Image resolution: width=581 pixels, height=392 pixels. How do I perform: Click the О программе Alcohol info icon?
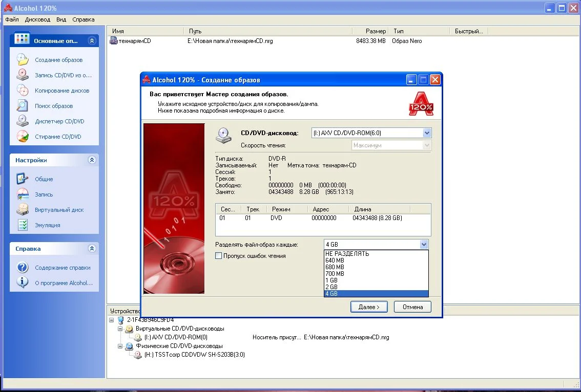click(23, 282)
